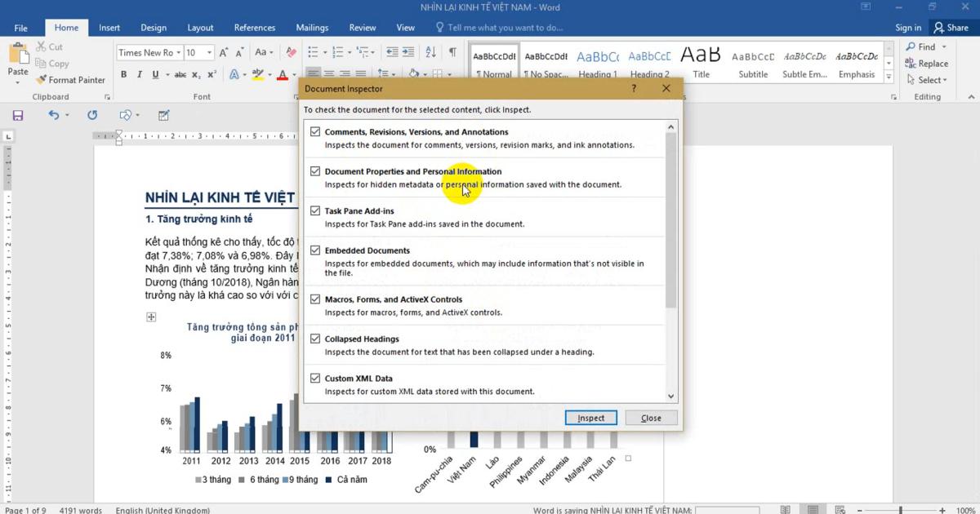980x514 pixels.
Task: Uncheck Comments, Revisions, Versions, and Annotations
Action: (315, 132)
